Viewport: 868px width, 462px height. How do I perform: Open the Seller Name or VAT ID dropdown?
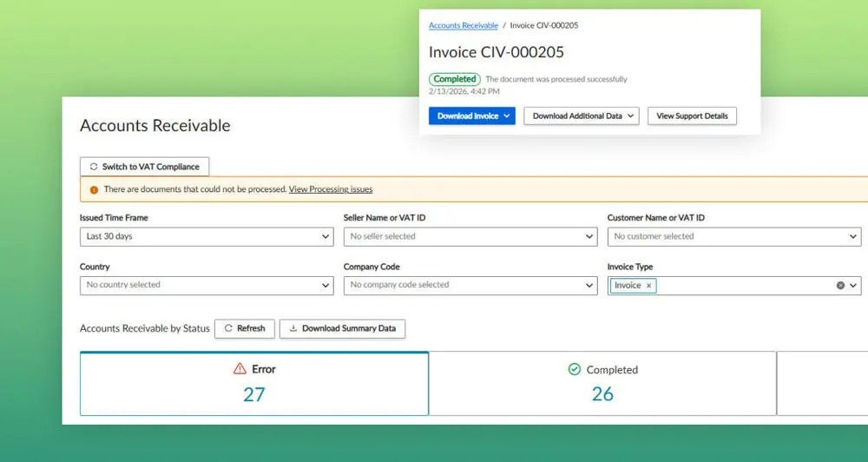coord(470,236)
